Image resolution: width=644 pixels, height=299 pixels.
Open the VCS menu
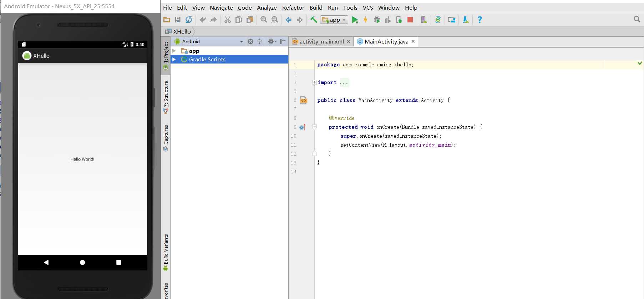tap(368, 7)
